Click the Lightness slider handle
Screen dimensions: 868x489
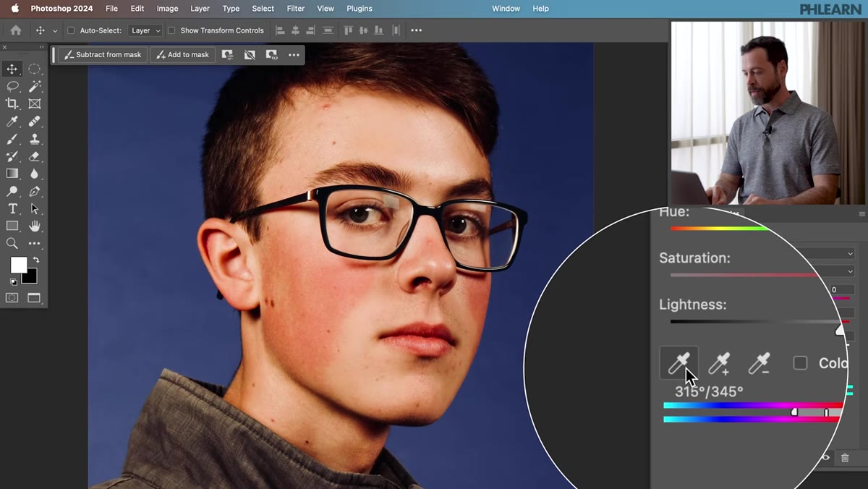click(x=840, y=330)
